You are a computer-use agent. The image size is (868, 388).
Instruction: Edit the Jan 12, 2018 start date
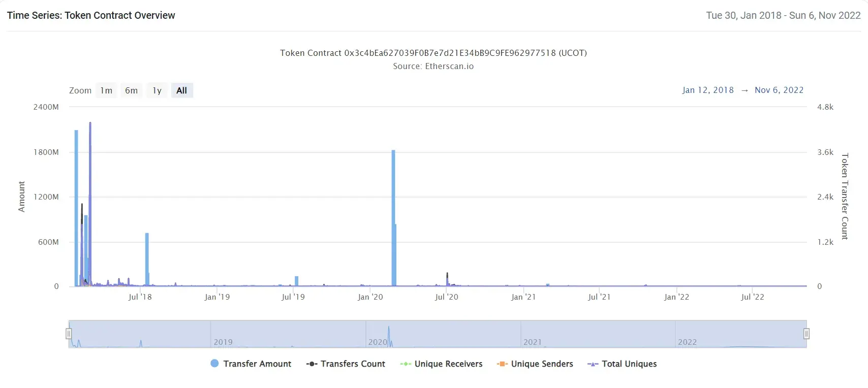[708, 90]
